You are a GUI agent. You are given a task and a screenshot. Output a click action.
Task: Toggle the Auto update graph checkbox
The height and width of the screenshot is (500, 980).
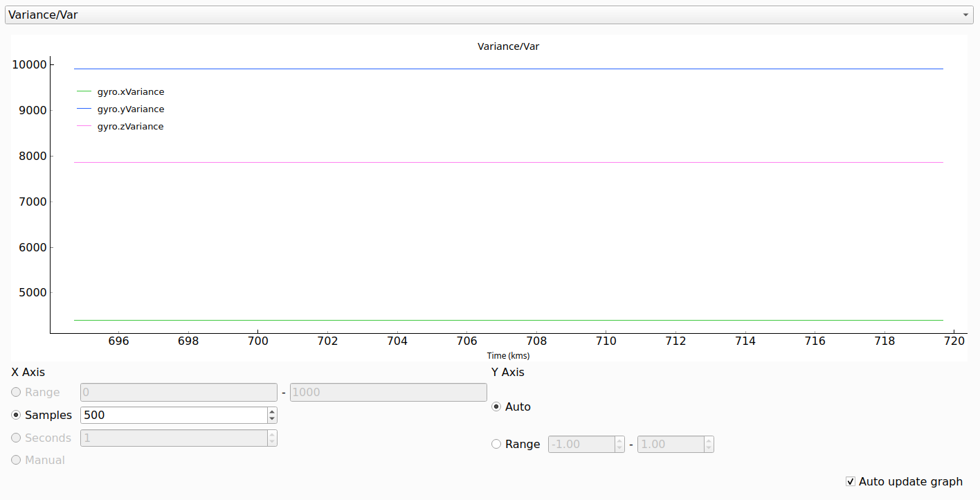tap(851, 482)
